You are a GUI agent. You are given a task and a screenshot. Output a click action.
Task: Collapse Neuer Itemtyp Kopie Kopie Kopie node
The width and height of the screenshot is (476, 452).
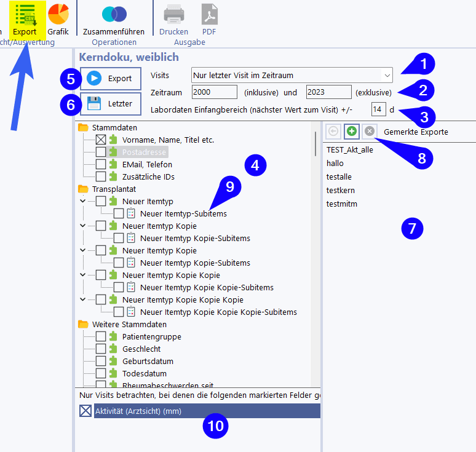tap(83, 299)
